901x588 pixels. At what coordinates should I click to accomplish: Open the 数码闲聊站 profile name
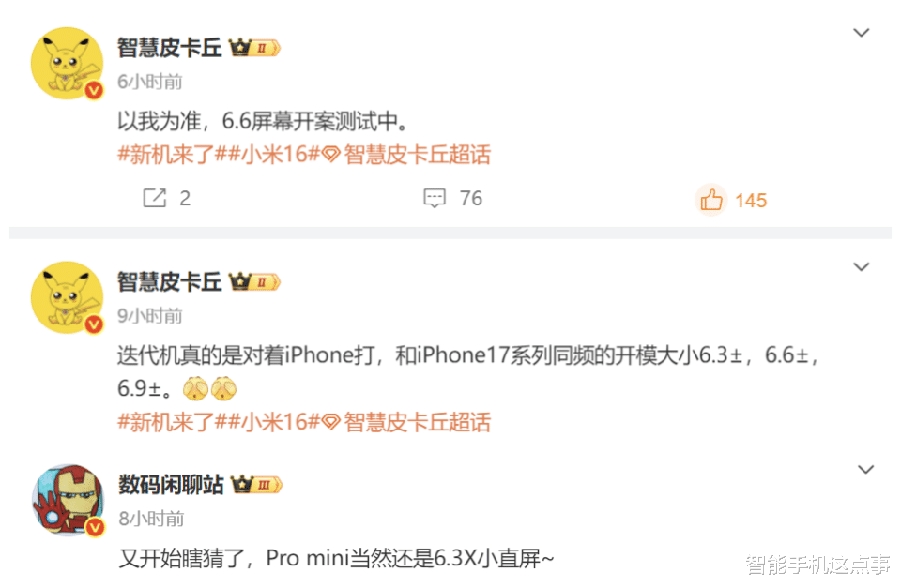171,485
